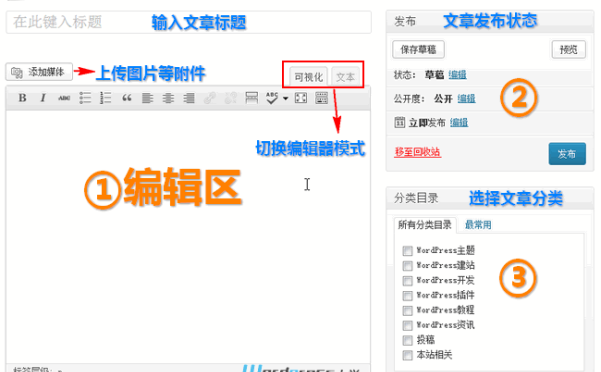Check the WordPress教程 category
601x372 pixels.
pyautogui.click(x=407, y=310)
